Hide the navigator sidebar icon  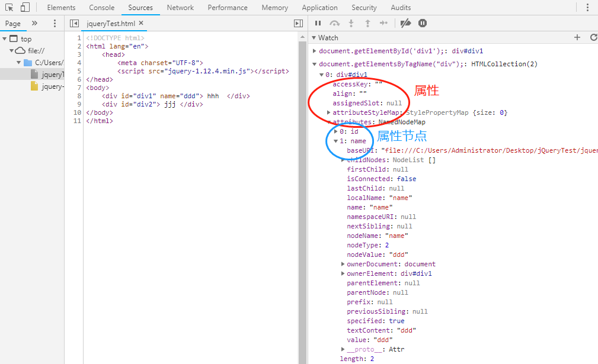74,24
